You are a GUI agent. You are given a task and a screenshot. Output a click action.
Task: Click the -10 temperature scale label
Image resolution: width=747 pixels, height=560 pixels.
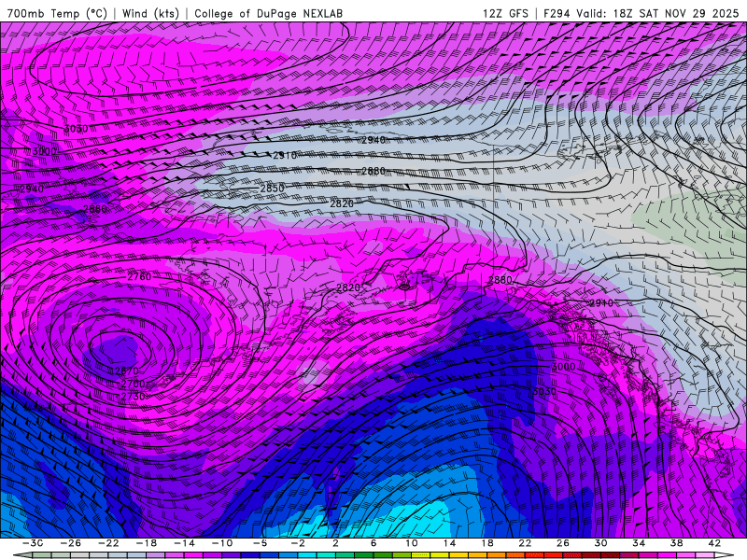pos(222,543)
